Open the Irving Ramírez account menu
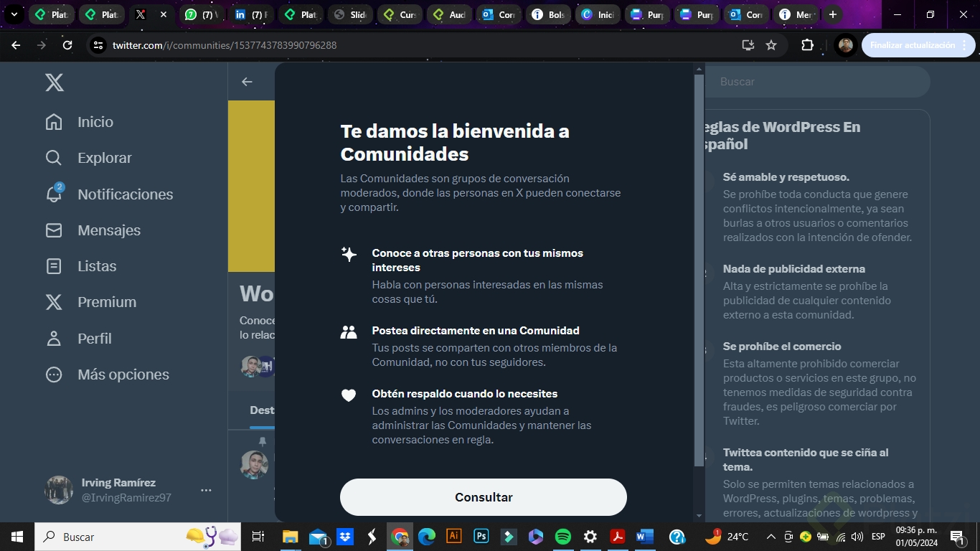980x551 pixels. 129,490
